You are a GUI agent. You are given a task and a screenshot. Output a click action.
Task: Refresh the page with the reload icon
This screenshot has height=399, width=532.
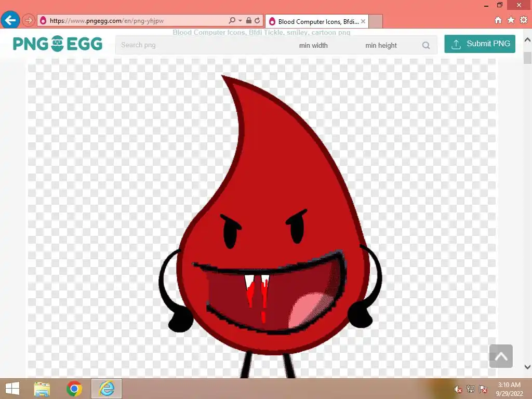pyautogui.click(x=257, y=20)
